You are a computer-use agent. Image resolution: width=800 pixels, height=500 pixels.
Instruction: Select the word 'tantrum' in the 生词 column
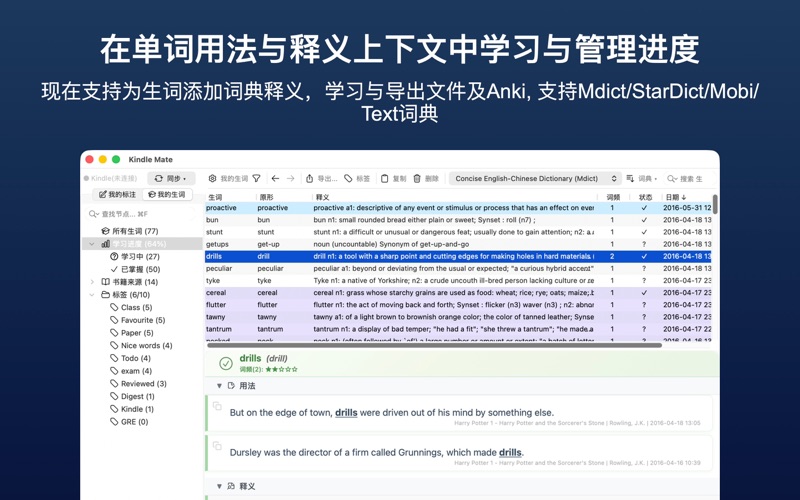coord(219,329)
